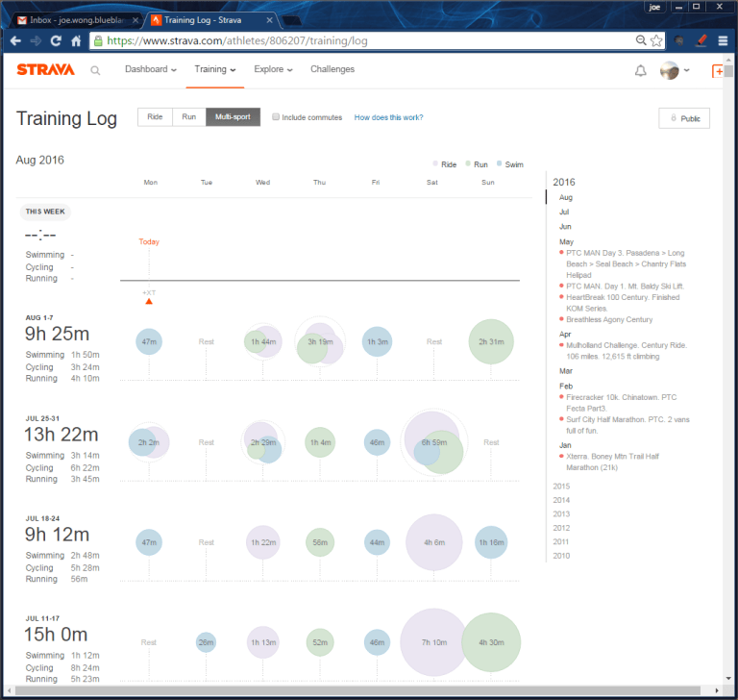Go to browser home page
The height and width of the screenshot is (700, 738).
76,41
